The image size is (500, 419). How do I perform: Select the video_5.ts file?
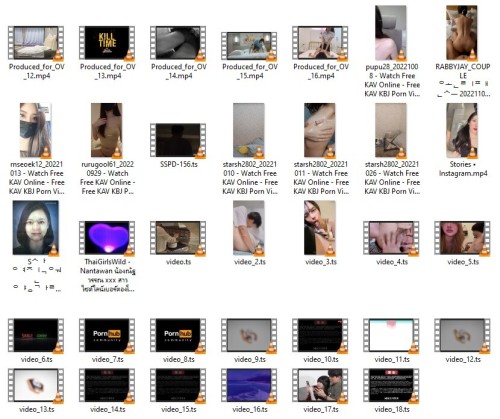462,238
